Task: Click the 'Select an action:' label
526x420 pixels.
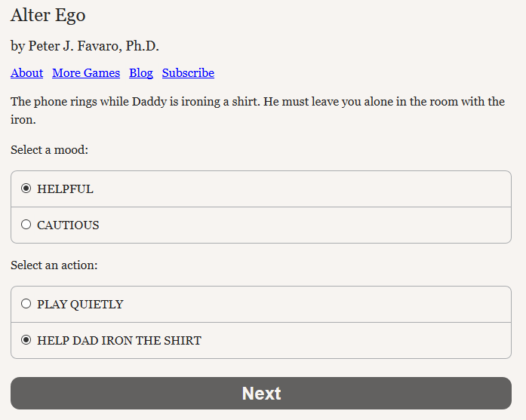Action: (54, 265)
